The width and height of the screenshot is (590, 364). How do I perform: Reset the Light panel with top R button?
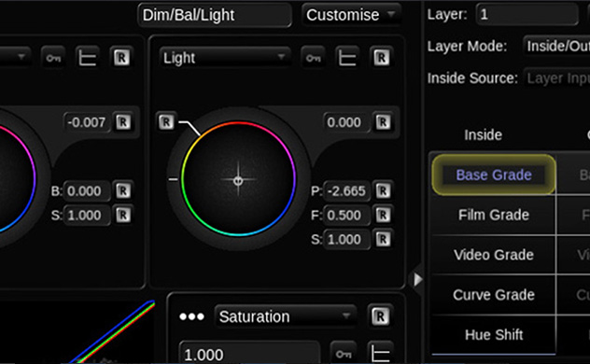point(381,58)
